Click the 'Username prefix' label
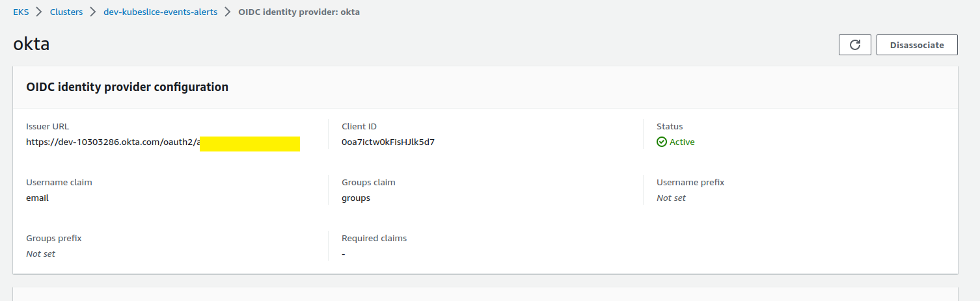Screen dimensions: 980x301 690,183
